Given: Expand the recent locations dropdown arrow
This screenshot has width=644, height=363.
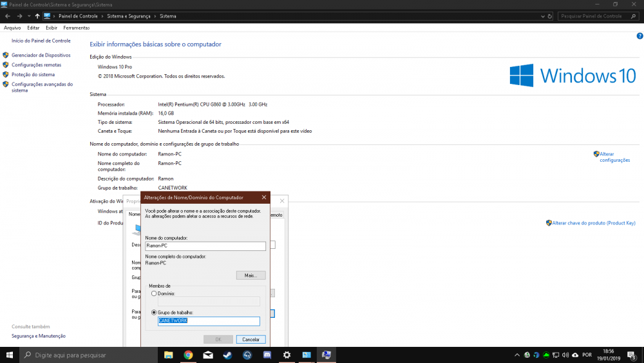Looking at the screenshot, I should 28,15.
